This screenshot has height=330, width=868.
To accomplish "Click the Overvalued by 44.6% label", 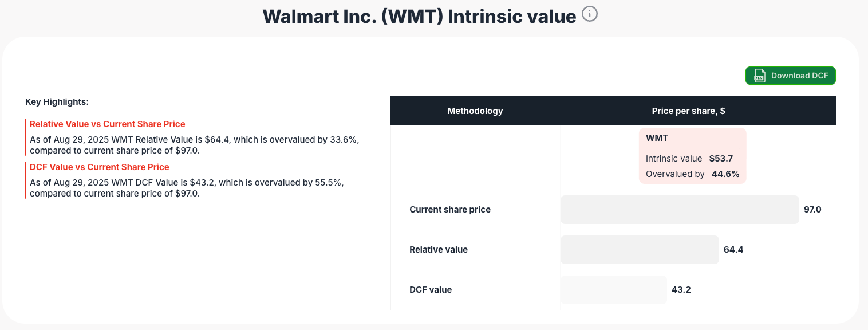I will [692, 174].
